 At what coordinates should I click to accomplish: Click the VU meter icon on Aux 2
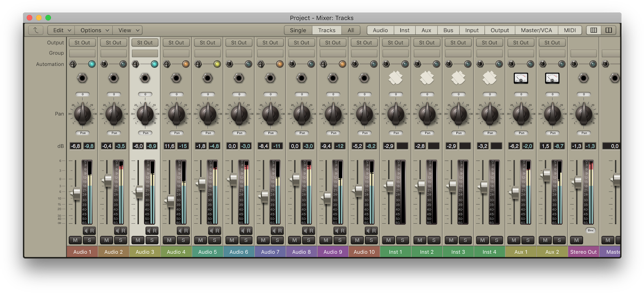[x=552, y=78]
